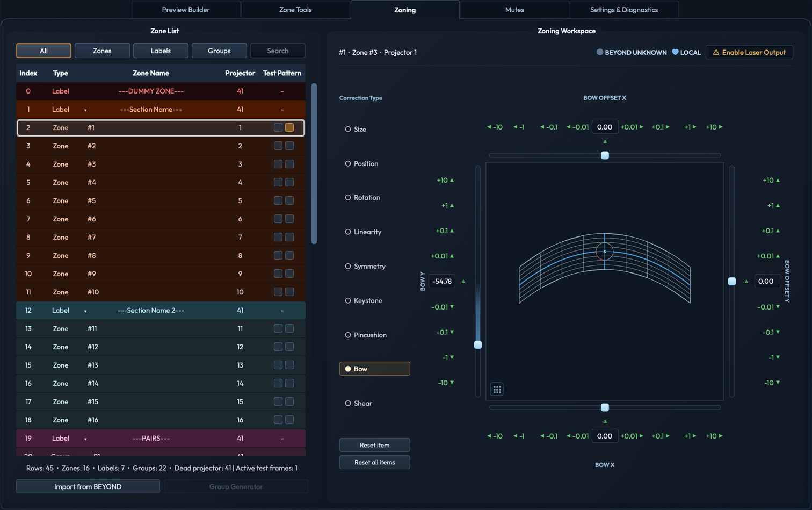
Task: Collapse the ---Section Name 2--- label row
Action: click(x=85, y=311)
